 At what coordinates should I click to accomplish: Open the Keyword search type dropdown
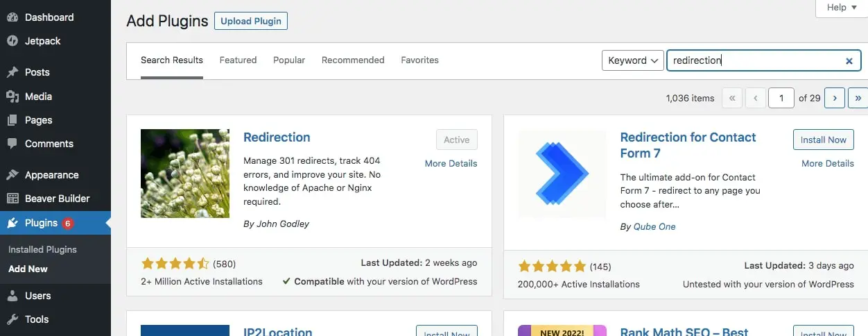click(632, 60)
